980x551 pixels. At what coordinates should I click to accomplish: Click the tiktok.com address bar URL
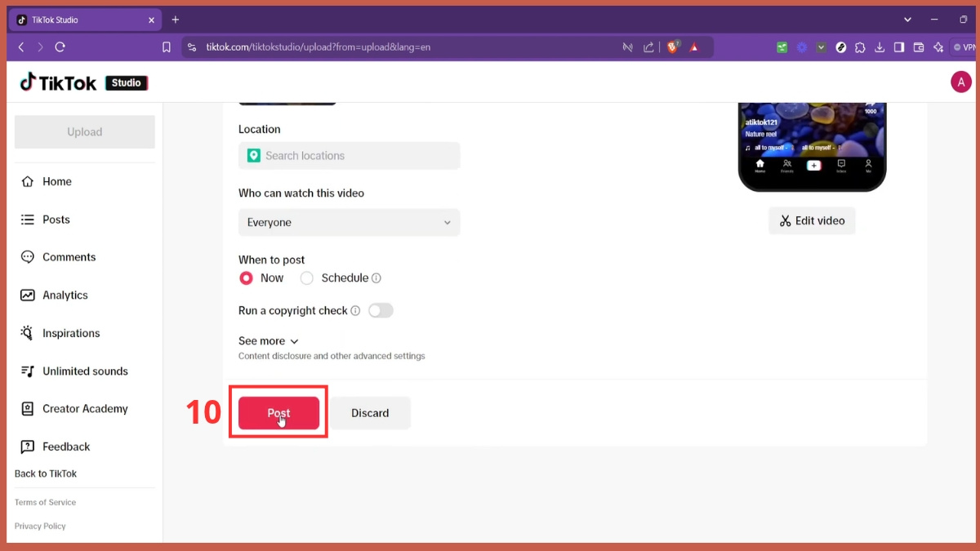coord(318,47)
